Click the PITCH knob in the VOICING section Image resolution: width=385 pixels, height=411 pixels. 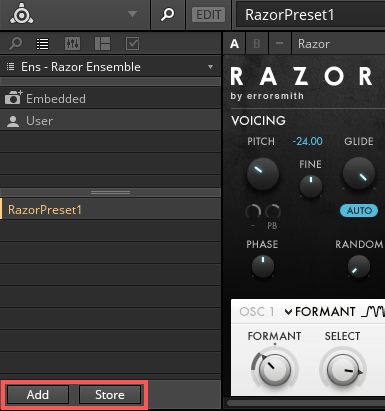[x=263, y=174]
